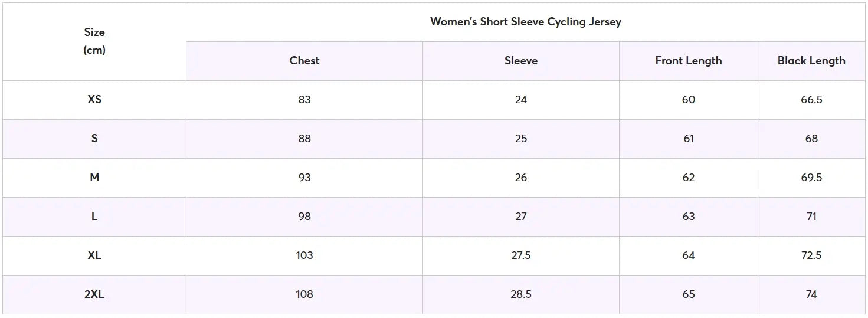Select the Size (cm) header cell
Image resolution: width=868 pixels, height=318 pixels.
tap(94, 41)
